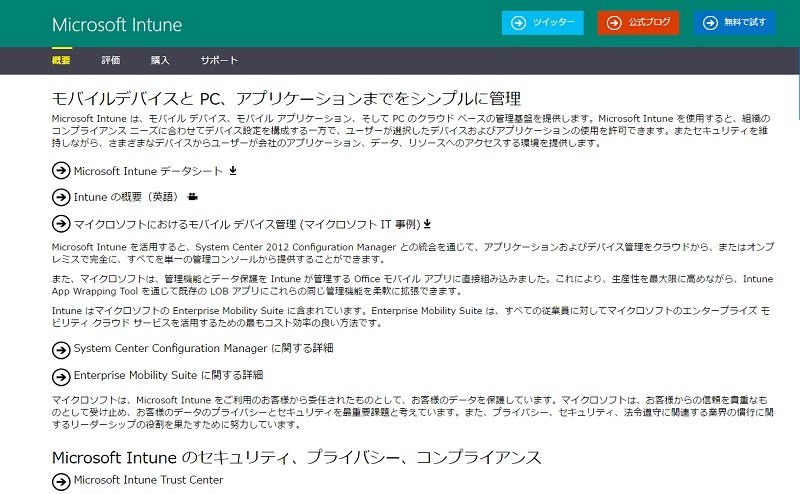800x494 pixels.
Task: Click download icon after IT 事例 link
Action: (x=428, y=224)
